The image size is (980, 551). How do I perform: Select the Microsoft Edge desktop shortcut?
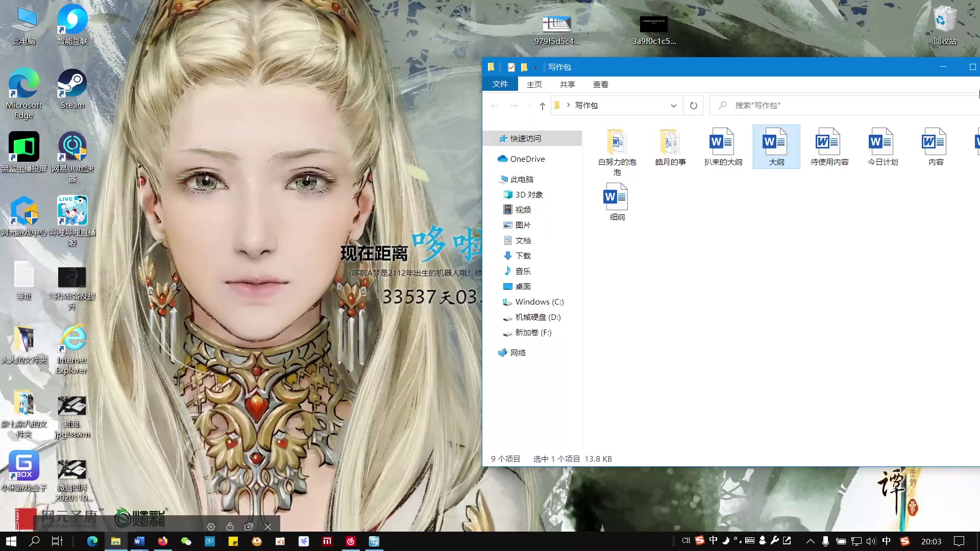(24, 93)
